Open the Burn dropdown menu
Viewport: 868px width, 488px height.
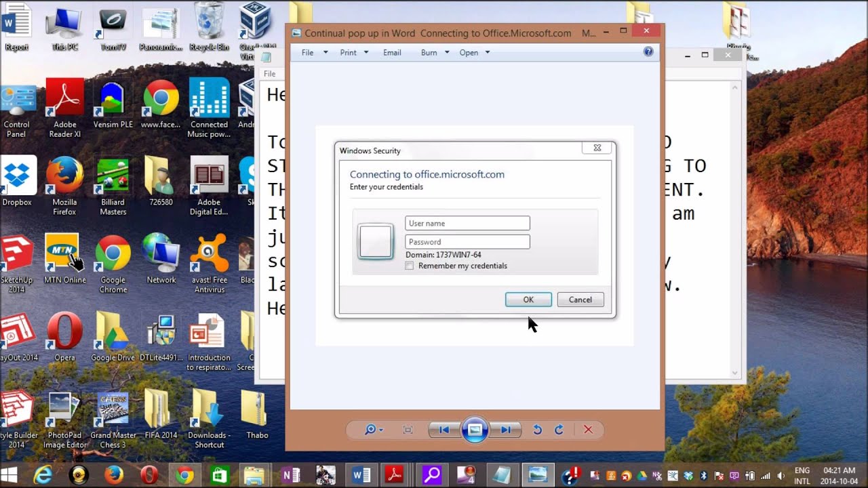[x=435, y=52]
